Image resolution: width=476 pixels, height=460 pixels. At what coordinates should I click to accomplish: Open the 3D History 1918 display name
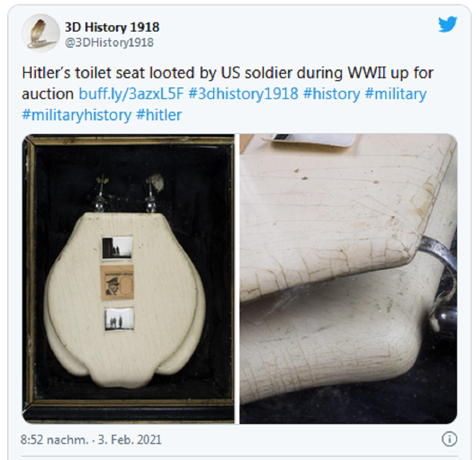tap(112, 27)
